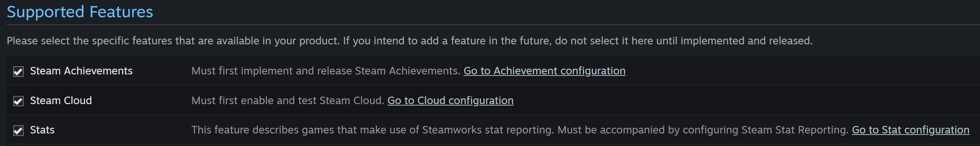980x146 pixels.
Task: Follow the Go to Cloud configuration link
Action: click(x=450, y=101)
